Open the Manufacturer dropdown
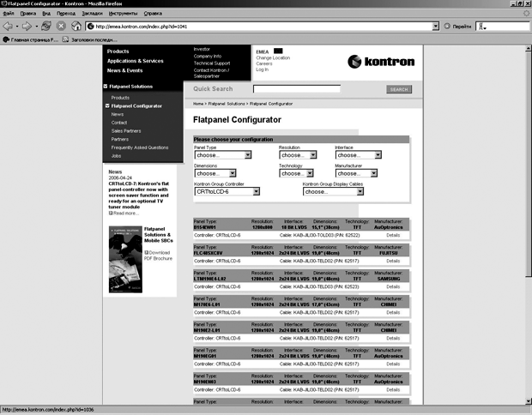532x415 pixels. pos(356,173)
